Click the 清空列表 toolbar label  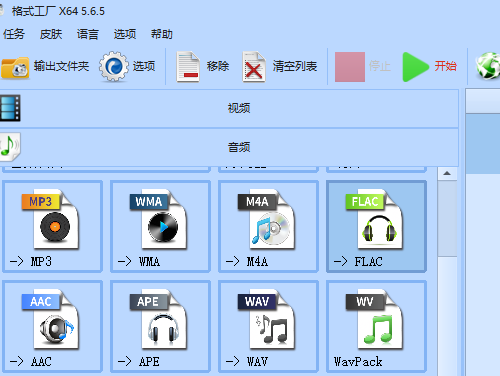295,66
